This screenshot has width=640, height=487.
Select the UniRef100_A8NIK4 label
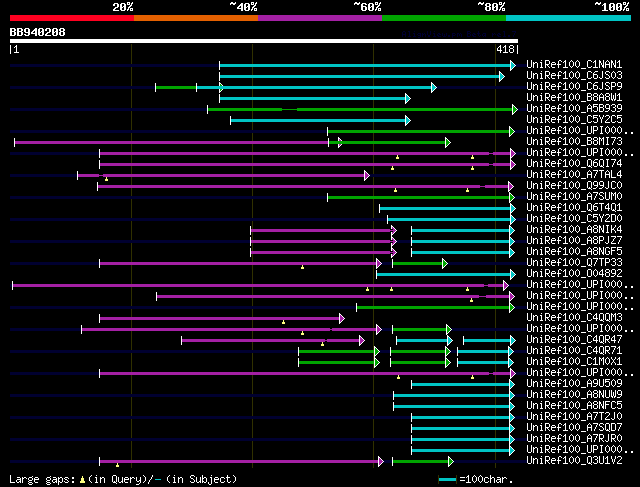click(x=574, y=230)
